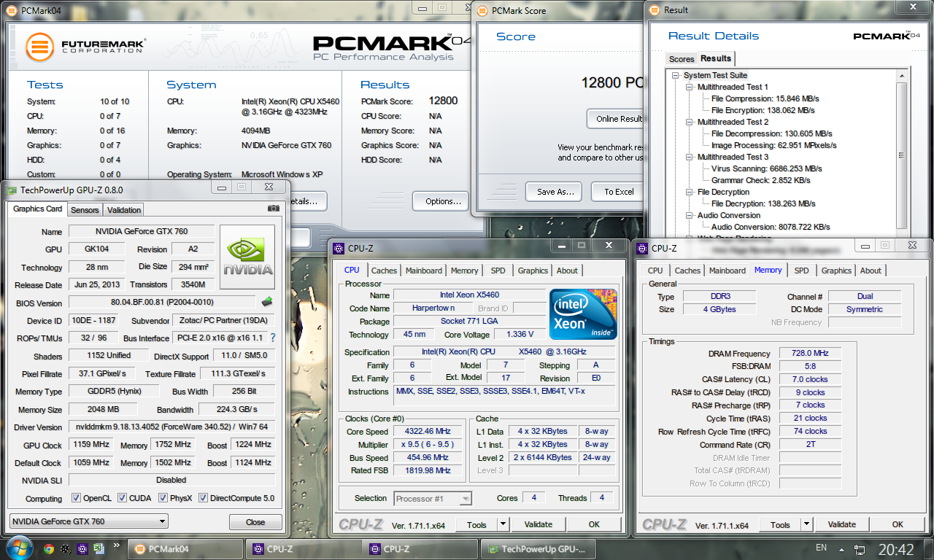This screenshot has width=934, height=560.
Task: Click right CPU-Z window title icon
Action: tap(643, 248)
